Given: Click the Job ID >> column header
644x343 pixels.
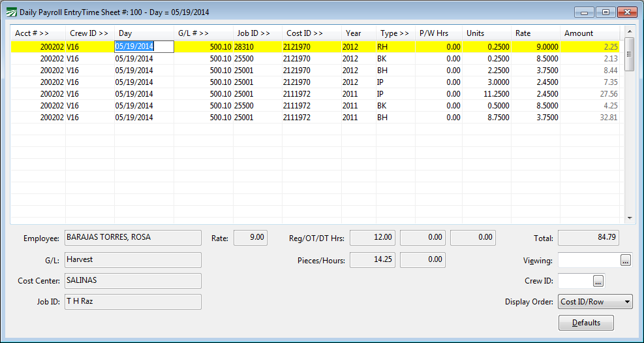Looking at the screenshot, I should pyautogui.click(x=257, y=33).
